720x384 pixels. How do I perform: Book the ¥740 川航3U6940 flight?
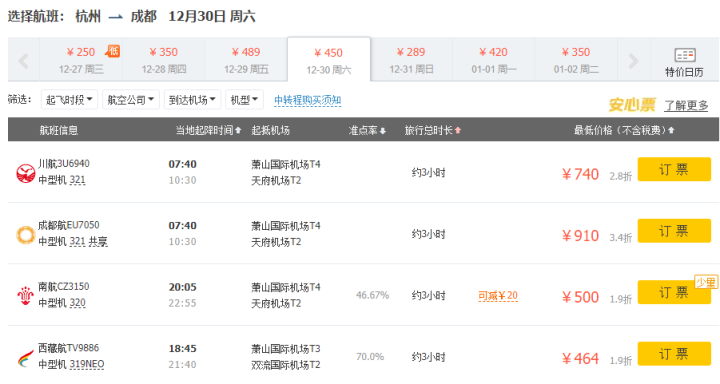pos(674,169)
